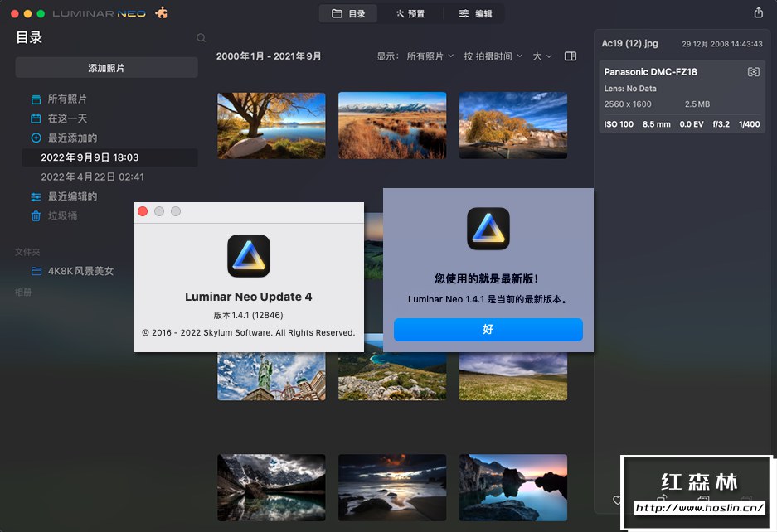Click the ISO 100 value
The width and height of the screenshot is (777, 532).
[619, 124]
